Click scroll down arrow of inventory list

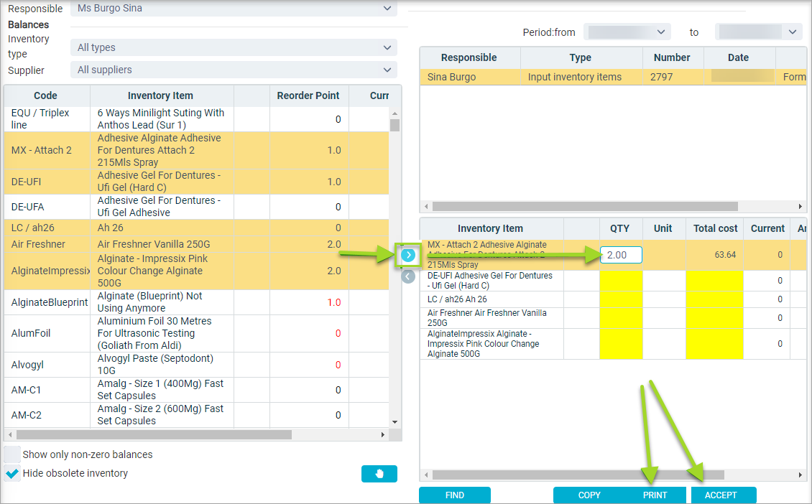[395, 422]
